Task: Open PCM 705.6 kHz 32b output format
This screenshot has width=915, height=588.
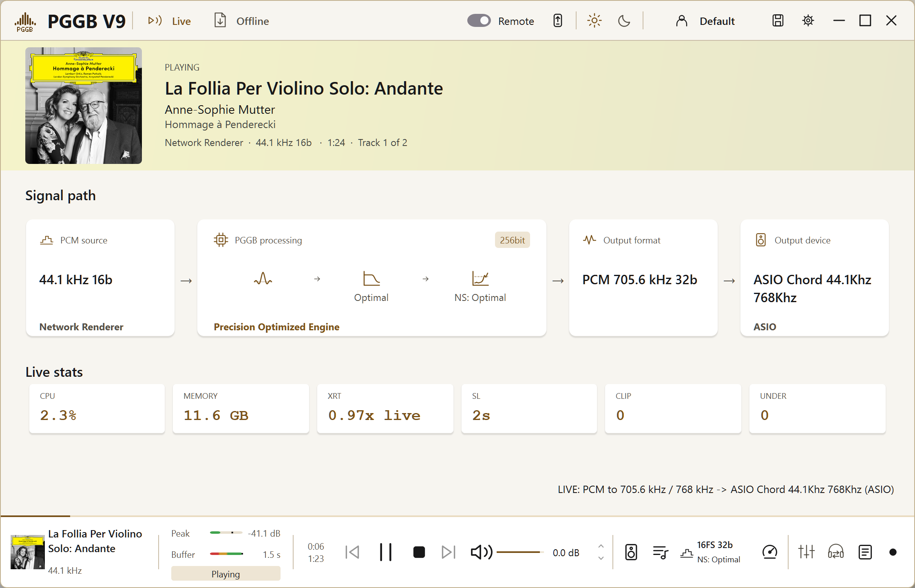Action: coord(643,278)
